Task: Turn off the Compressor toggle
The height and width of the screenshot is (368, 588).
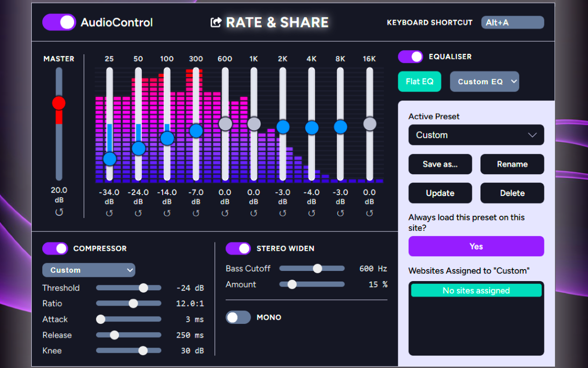Action: pos(55,248)
